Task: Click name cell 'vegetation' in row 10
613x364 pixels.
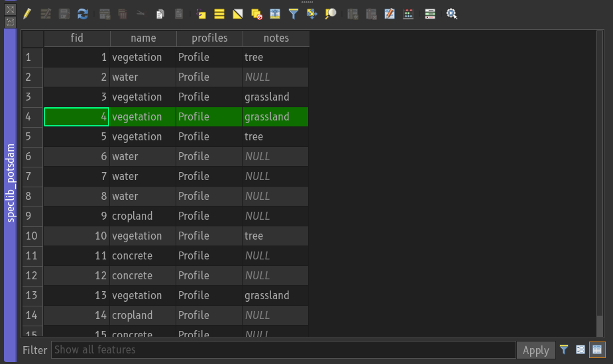Action: pyautogui.click(x=143, y=236)
